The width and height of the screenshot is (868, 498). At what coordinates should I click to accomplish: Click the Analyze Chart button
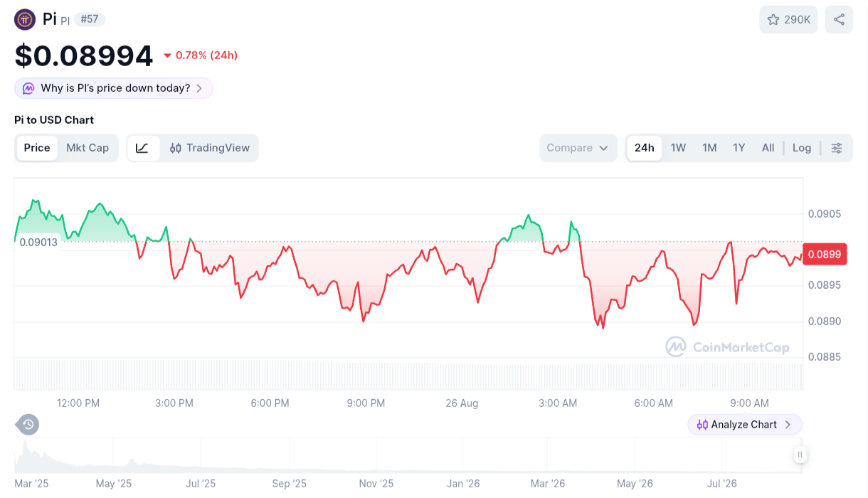[x=745, y=425]
